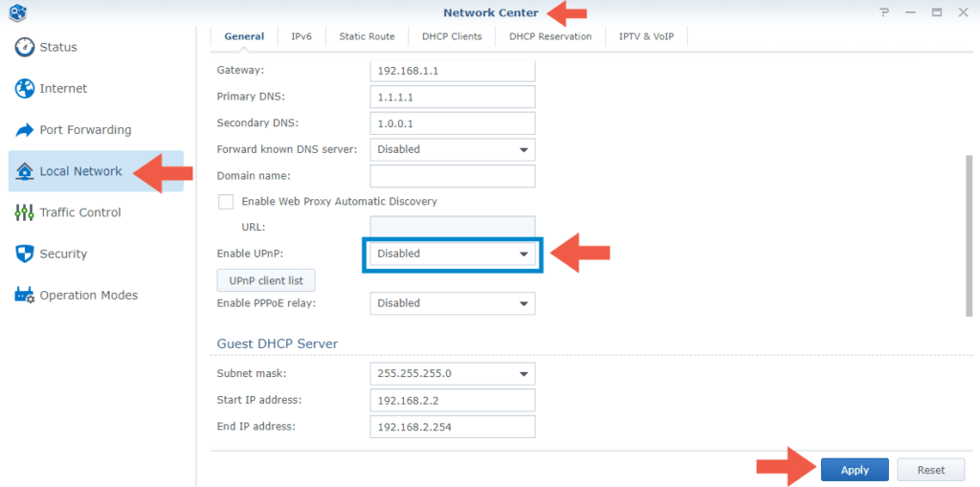Open the Enable PPPoE relay dropdown
The image size is (980, 487).
[453, 303]
